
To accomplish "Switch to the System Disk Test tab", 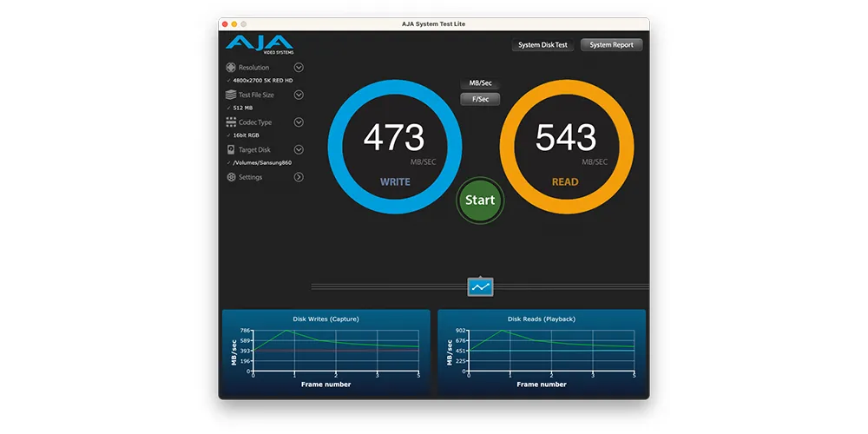I will (x=542, y=45).
